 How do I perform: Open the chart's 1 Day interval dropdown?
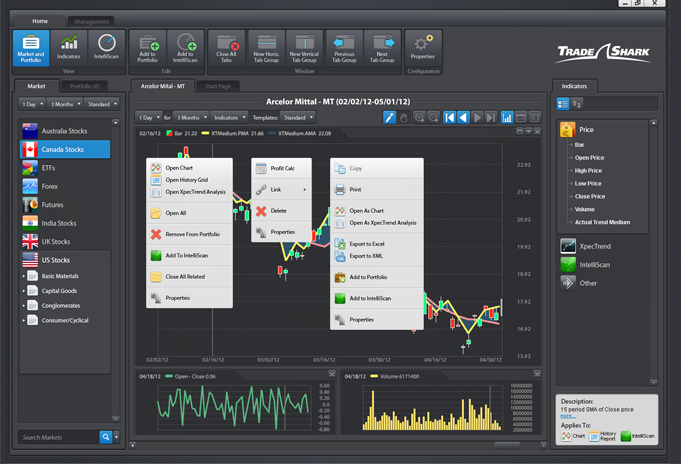pyautogui.click(x=149, y=118)
